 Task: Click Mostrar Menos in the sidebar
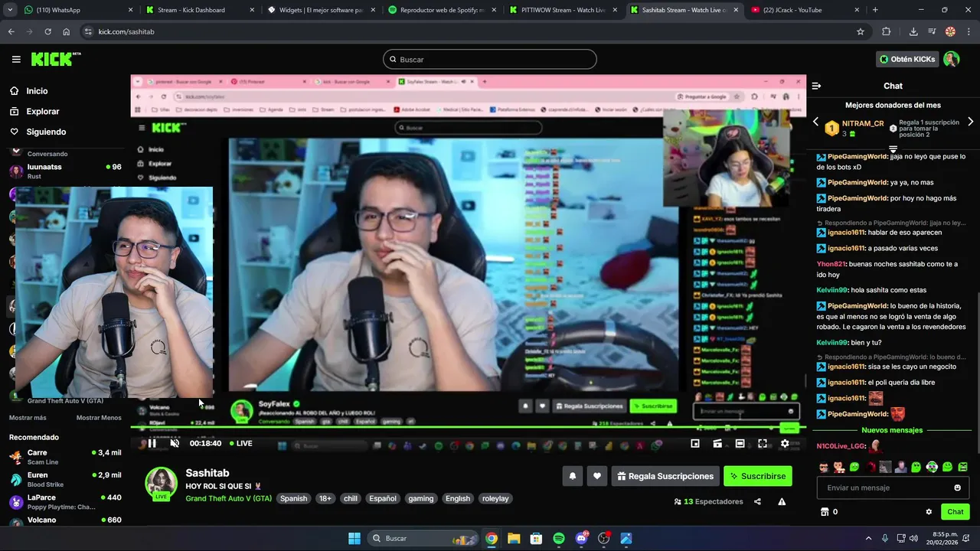click(99, 418)
